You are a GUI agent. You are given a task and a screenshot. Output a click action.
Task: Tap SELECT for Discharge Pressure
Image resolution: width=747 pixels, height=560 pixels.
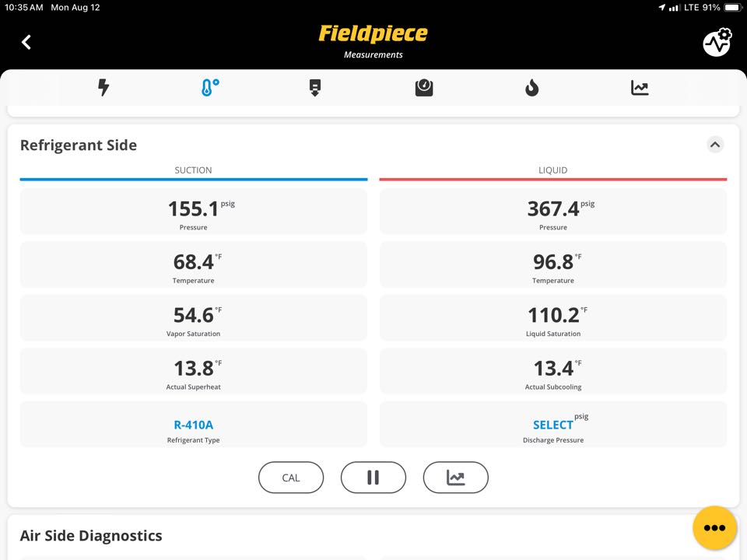553,425
